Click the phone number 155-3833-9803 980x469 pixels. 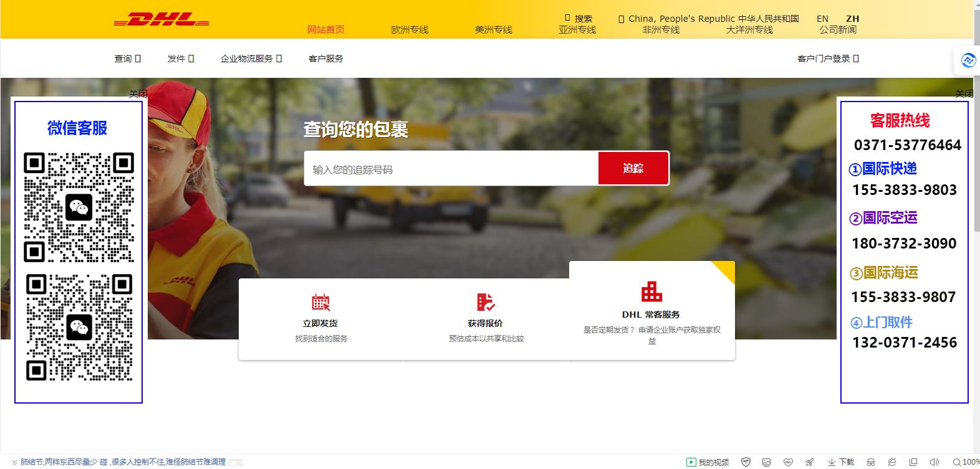pyautogui.click(x=904, y=190)
